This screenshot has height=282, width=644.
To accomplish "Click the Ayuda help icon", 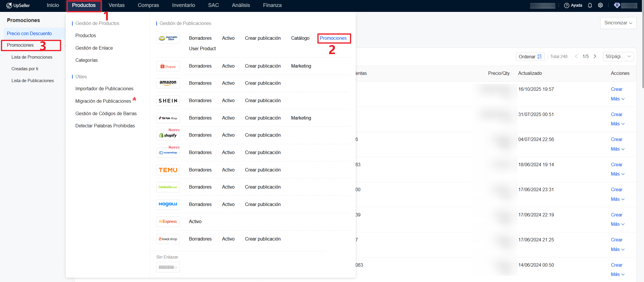I will point(566,6).
